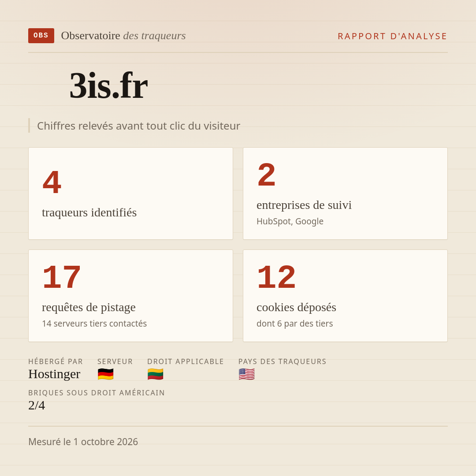
Task: Click the Rapport d'analyse label
Action: 393,36
